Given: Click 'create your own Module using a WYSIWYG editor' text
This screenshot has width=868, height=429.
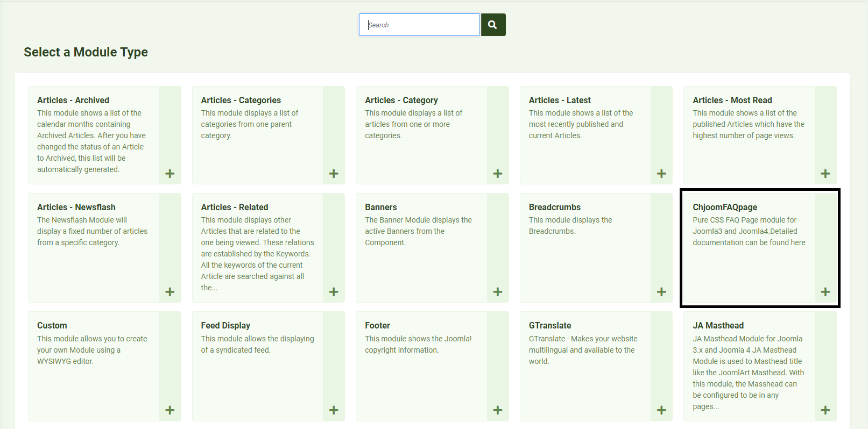Looking at the screenshot, I should (92, 350).
